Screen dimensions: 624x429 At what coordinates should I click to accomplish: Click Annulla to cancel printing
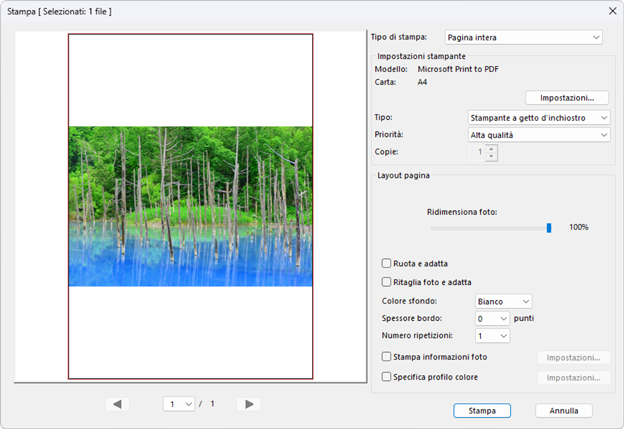tap(564, 410)
